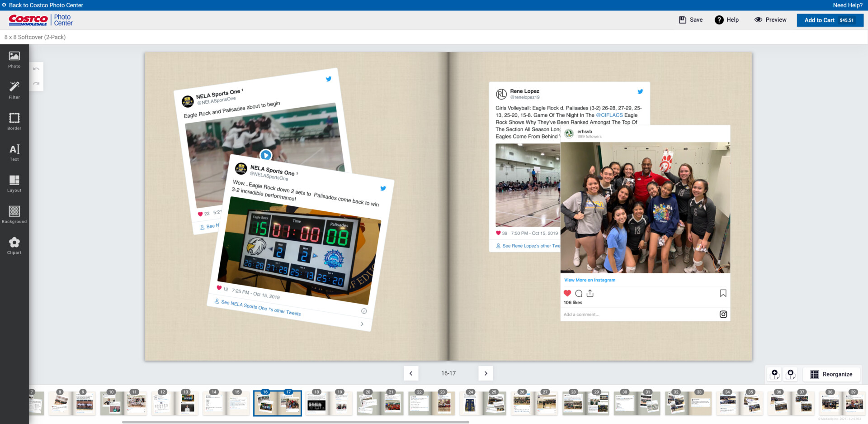Select page 38 thumbnail
The image size is (868, 424).
830,403
